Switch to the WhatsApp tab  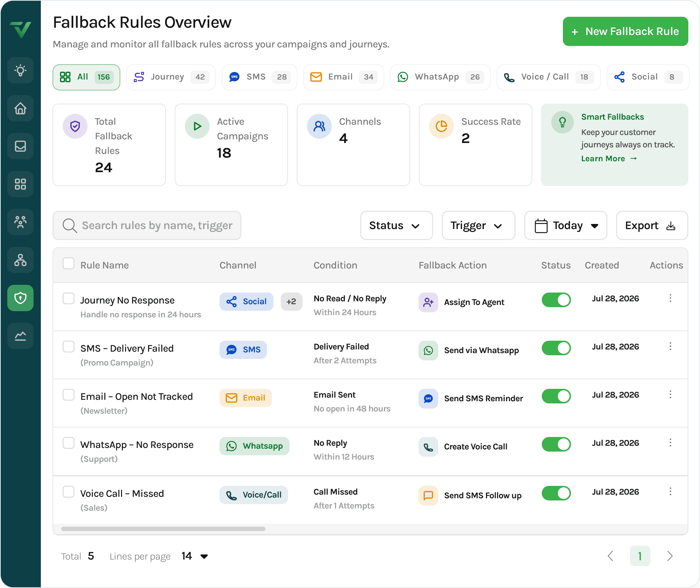(440, 77)
